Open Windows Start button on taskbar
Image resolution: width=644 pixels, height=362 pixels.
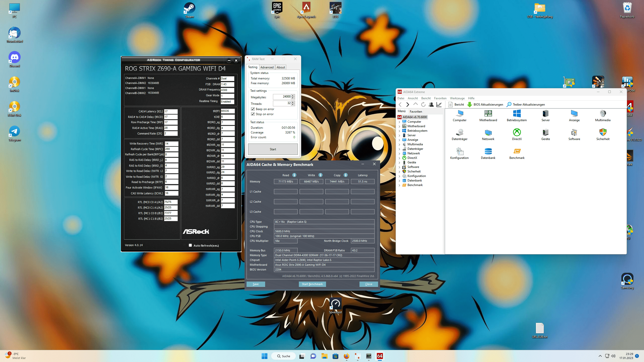[x=264, y=356]
